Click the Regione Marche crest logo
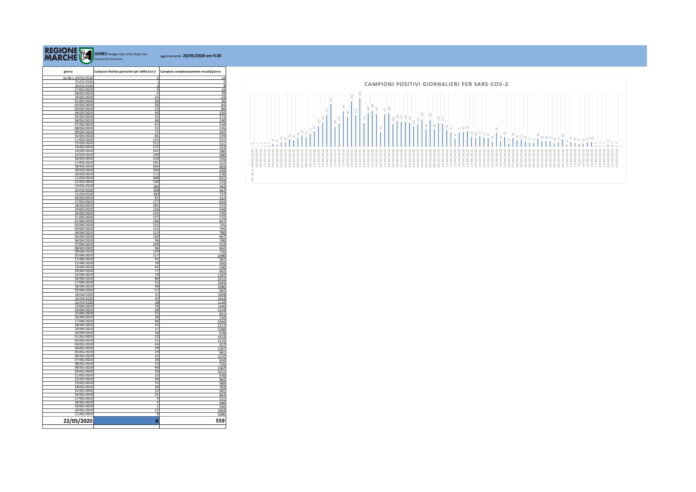696x492 pixels. point(86,56)
